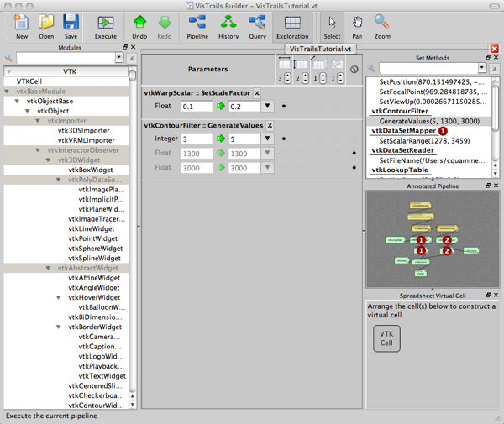The image size is (504, 424).
Task: Select GenerateValues(5, 1300, 3000) method
Action: click(429, 121)
